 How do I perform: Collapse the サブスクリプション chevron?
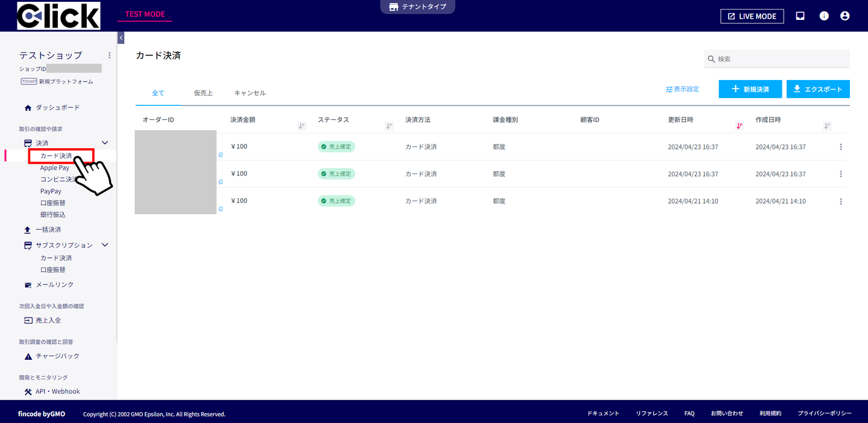105,245
